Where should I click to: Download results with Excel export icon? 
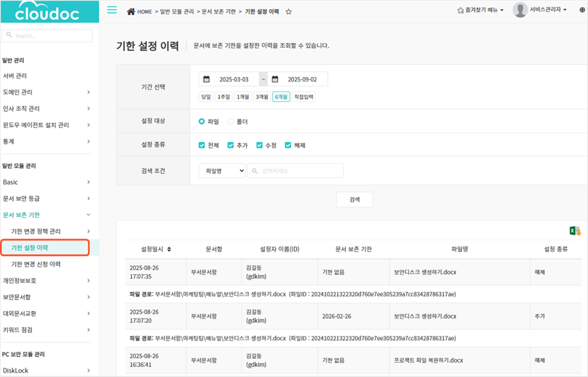click(x=575, y=231)
